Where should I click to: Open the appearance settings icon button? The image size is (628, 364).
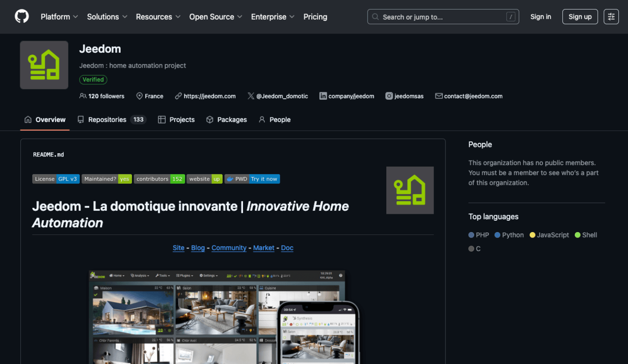click(x=611, y=17)
